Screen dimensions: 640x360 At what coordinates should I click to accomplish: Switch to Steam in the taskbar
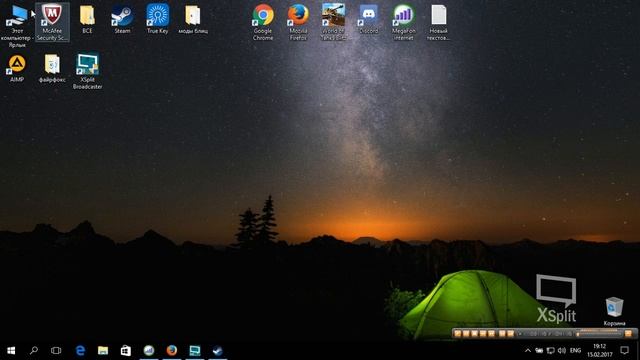pos(218,351)
